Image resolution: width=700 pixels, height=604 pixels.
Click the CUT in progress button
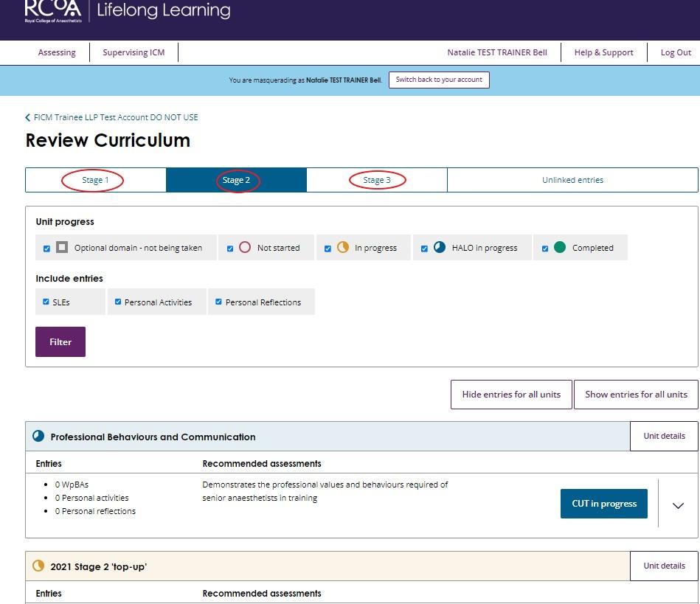(603, 504)
